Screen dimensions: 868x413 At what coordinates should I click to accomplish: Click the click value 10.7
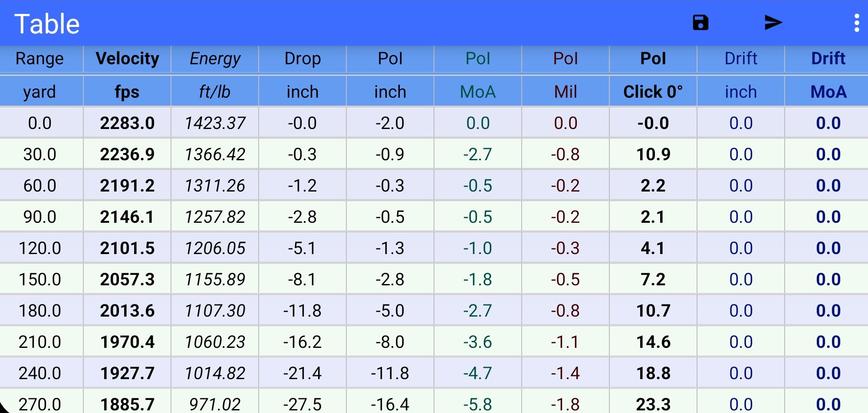(653, 311)
